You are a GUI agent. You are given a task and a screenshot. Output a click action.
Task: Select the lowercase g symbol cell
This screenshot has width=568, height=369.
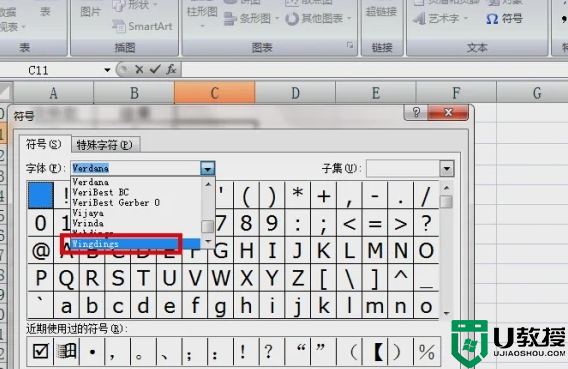pos(221,306)
